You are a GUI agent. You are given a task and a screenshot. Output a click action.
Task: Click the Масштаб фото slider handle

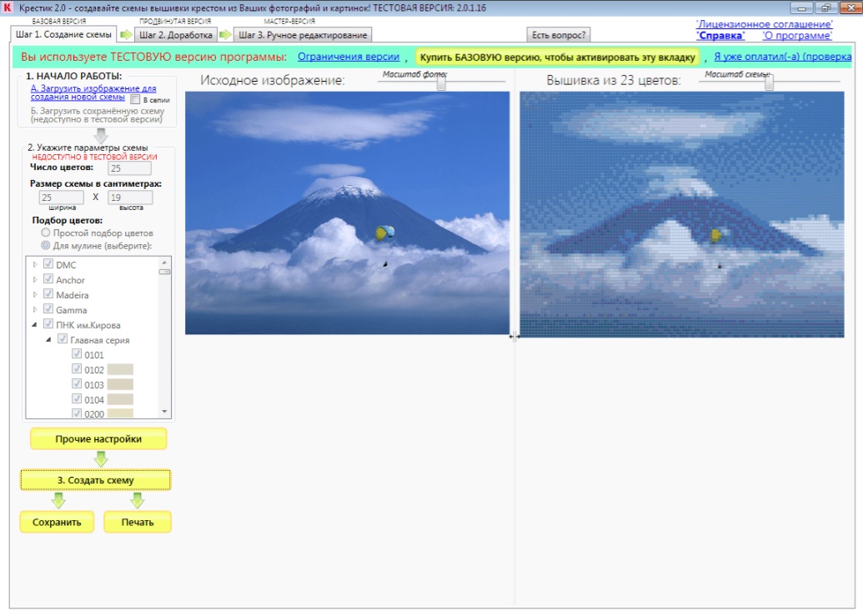[441, 83]
